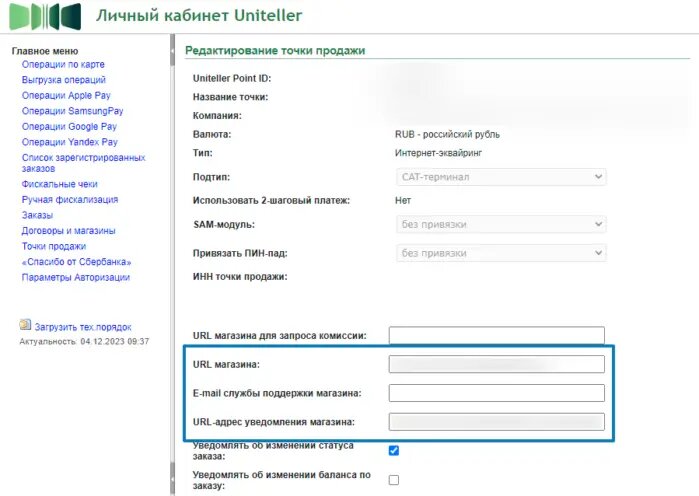Screen dimensions: 699x496
Task: Open Заказы menu link
Action: click(37, 215)
